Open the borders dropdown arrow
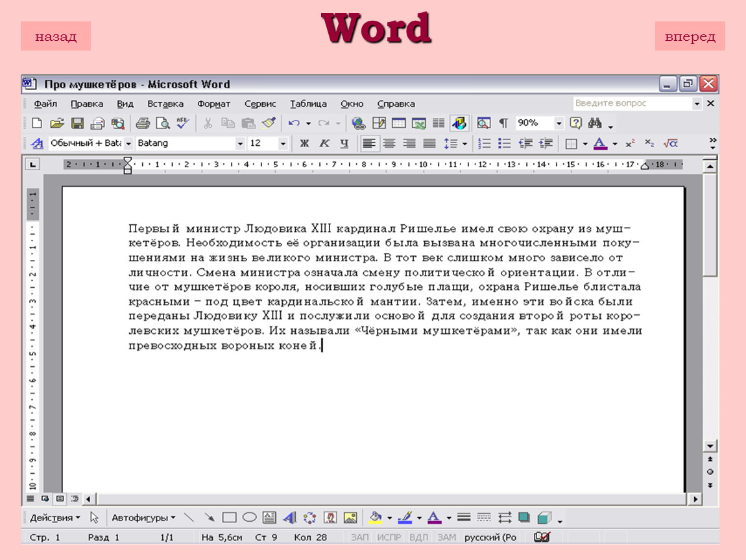 pyautogui.click(x=585, y=144)
